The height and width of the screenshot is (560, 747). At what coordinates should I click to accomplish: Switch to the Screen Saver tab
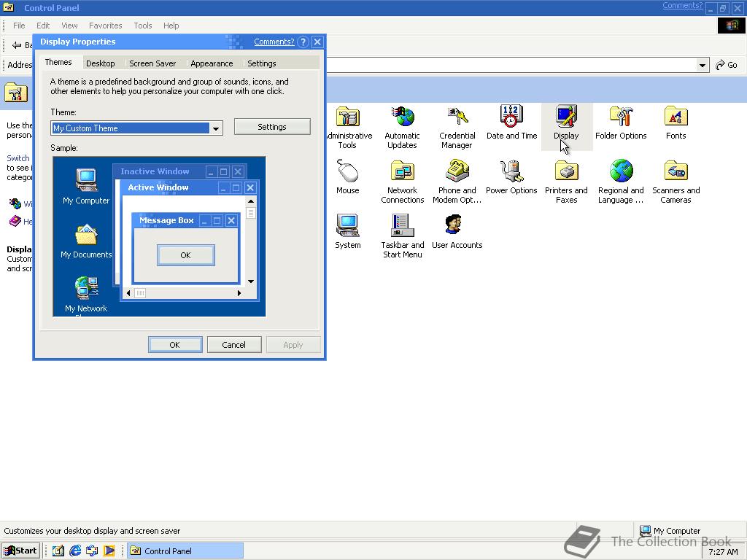tap(152, 63)
